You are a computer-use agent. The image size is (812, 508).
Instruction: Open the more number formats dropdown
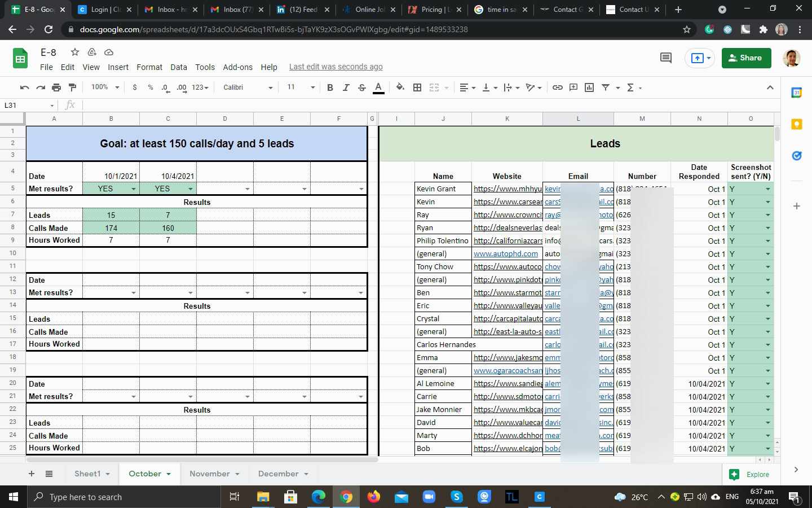pos(200,87)
